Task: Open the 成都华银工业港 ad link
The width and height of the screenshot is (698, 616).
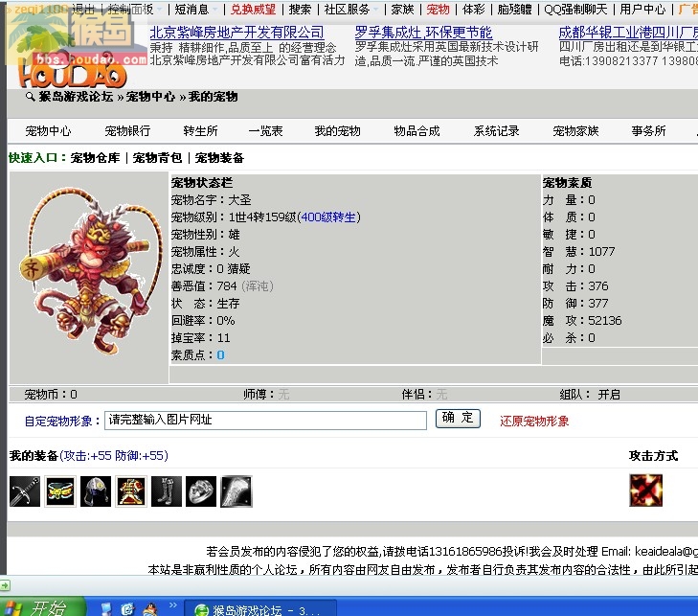Action: coord(628,32)
